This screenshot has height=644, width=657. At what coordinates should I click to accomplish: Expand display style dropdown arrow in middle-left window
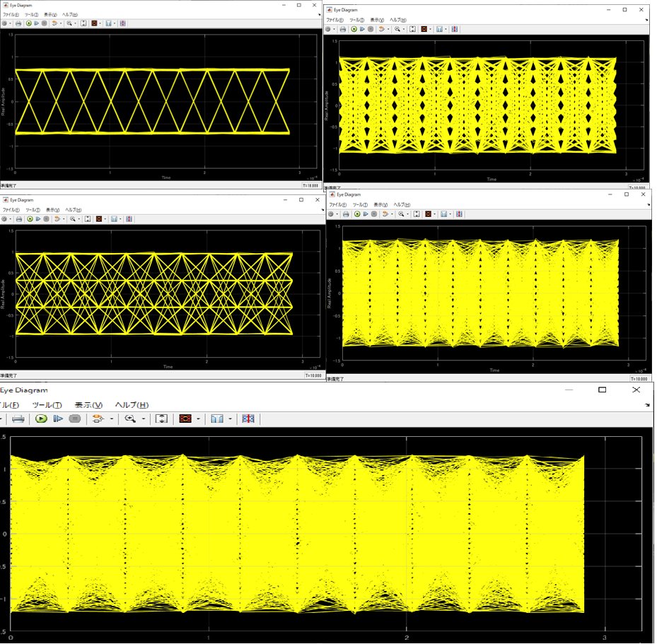[105, 219]
